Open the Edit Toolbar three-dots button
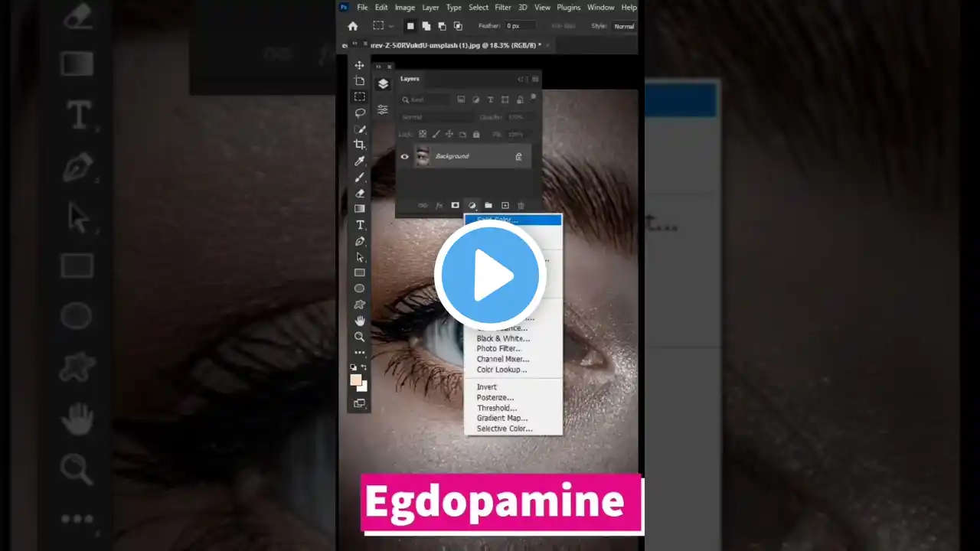This screenshot has height=551, width=980. tap(359, 353)
